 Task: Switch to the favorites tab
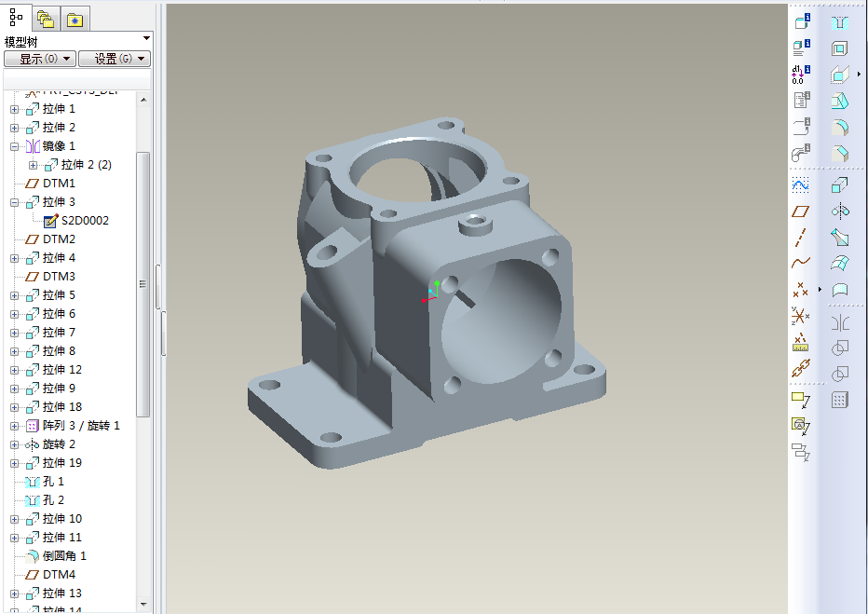(x=75, y=20)
